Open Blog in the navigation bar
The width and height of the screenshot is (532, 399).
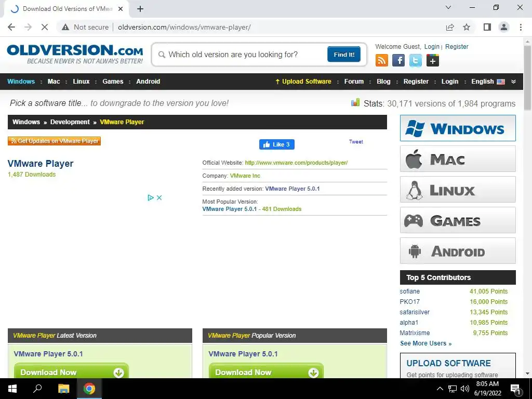click(383, 82)
